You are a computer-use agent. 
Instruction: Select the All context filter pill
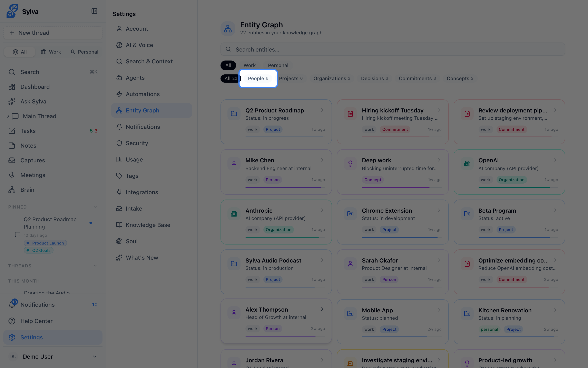[x=228, y=65]
